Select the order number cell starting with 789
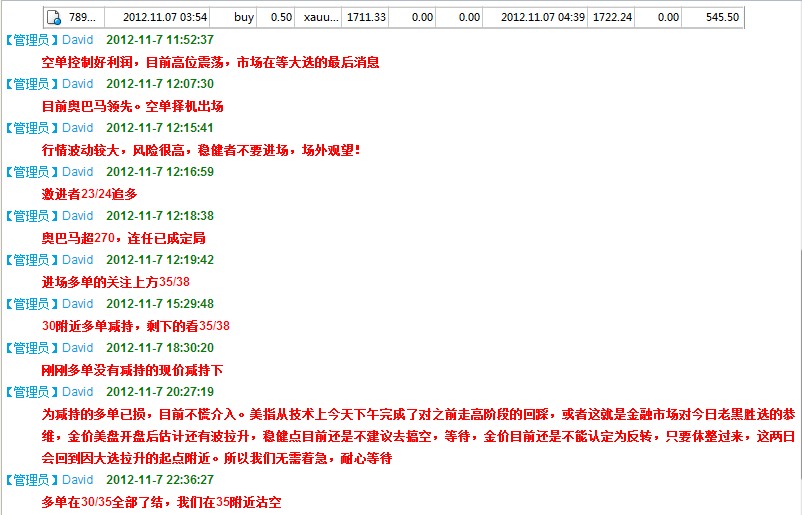802x515 pixels. pyautogui.click(x=82, y=17)
